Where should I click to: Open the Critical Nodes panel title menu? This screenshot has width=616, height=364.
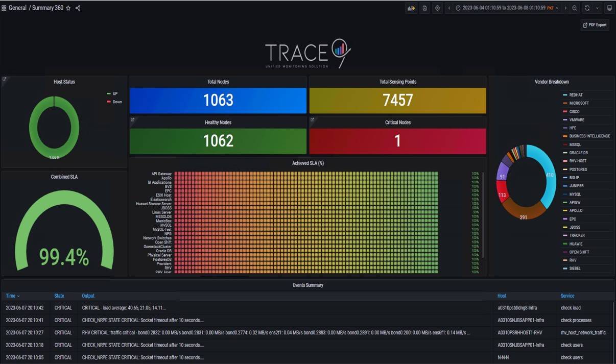click(398, 123)
